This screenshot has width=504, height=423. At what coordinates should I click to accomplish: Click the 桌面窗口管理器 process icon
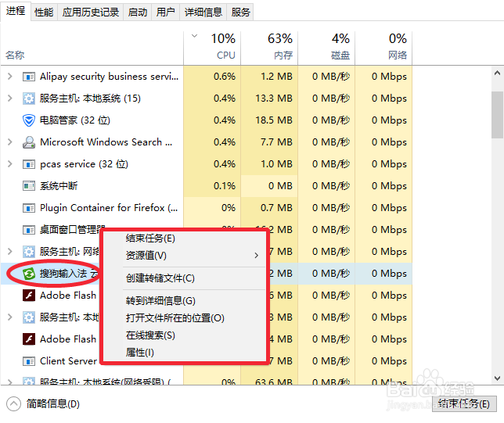(x=29, y=230)
